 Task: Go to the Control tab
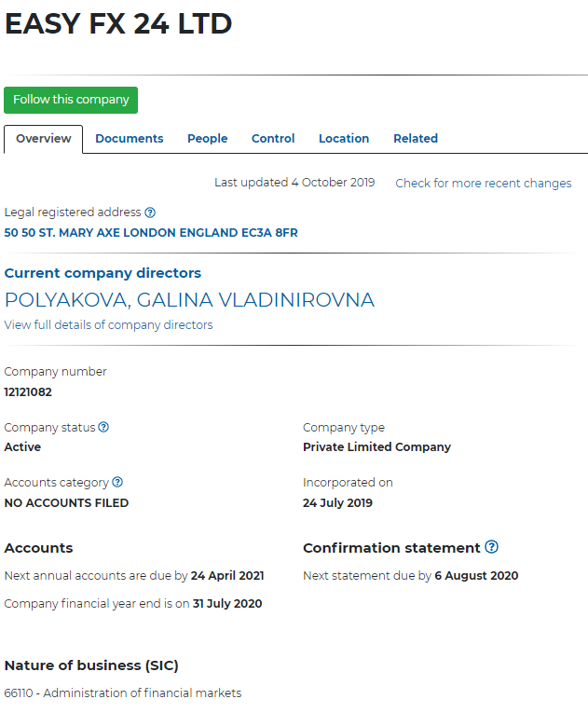pyautogui.click(x=273, y=139)
